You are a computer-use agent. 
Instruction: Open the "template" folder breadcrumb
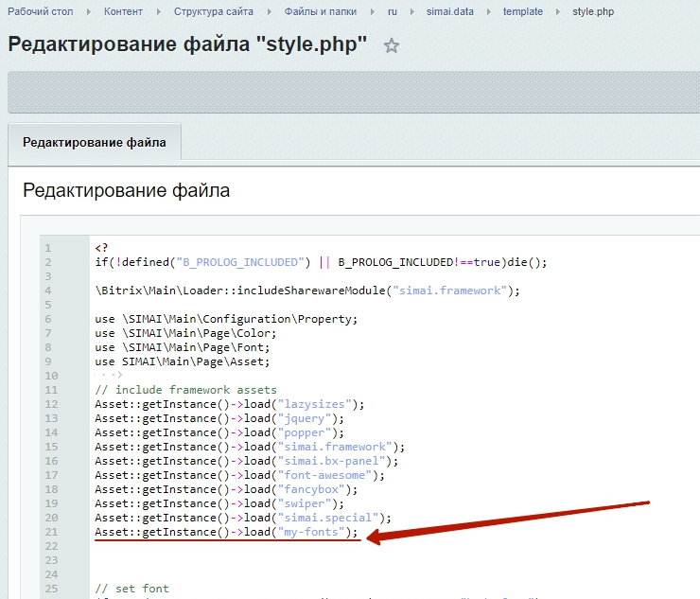[x=523, y=12]
